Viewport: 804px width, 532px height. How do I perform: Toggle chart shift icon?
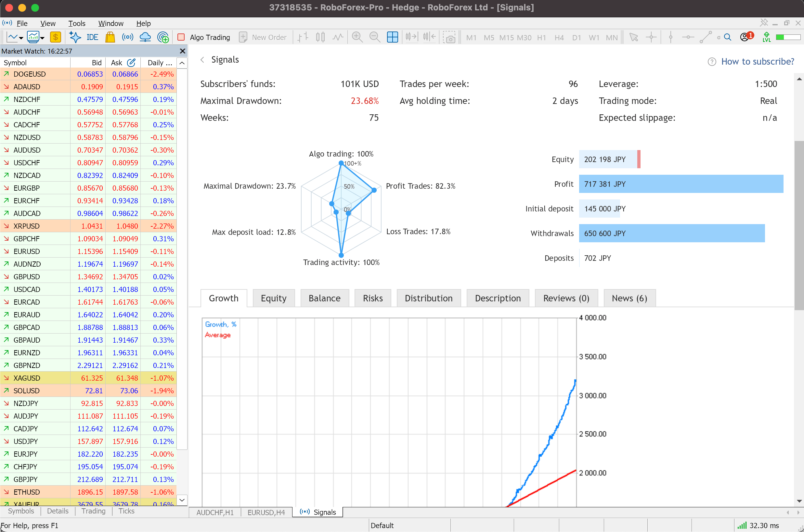(429, 37)
